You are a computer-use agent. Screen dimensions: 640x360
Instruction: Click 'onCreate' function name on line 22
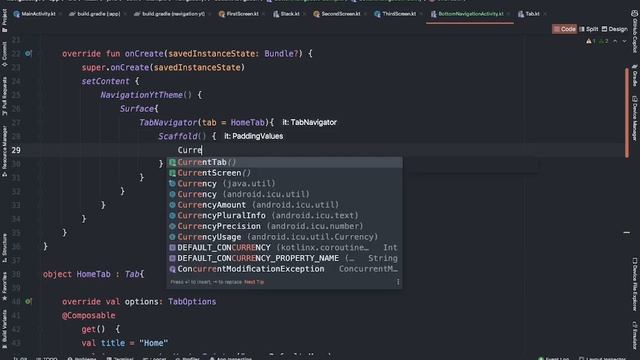tap(144, 53)
